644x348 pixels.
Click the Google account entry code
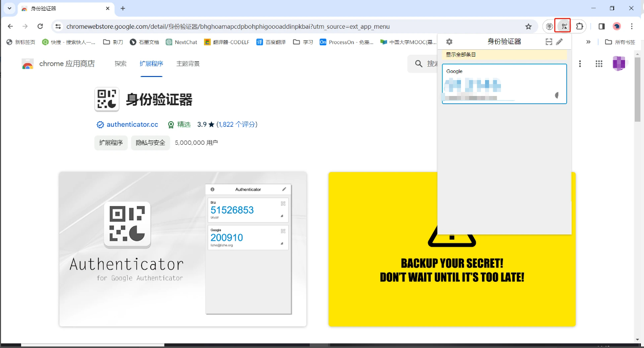point(472,85)
